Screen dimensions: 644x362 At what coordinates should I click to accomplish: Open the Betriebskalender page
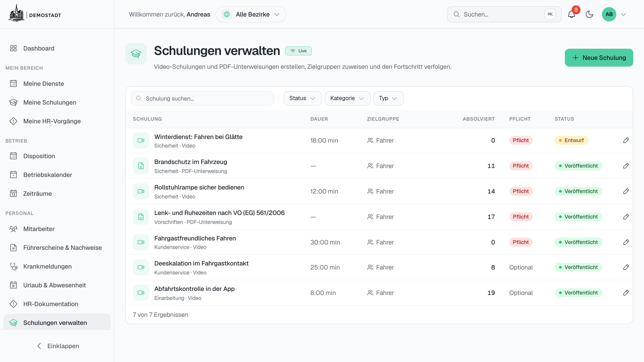(x=57, y=175)
